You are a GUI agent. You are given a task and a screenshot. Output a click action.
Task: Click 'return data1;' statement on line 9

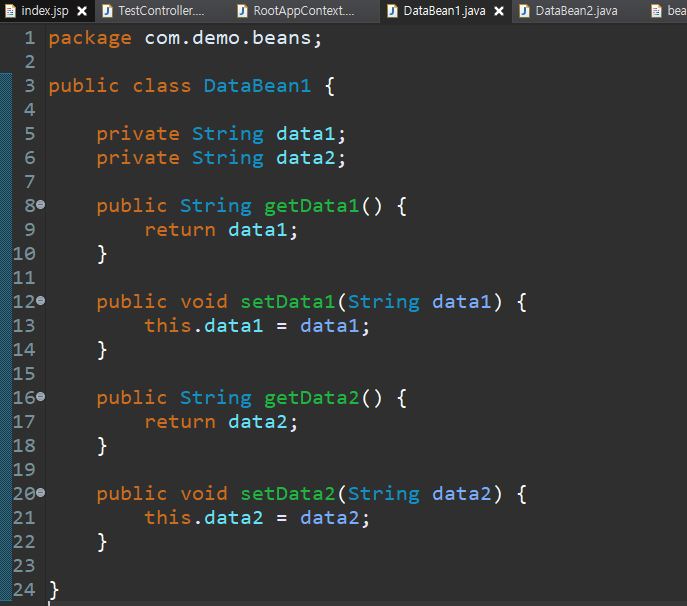221,230
